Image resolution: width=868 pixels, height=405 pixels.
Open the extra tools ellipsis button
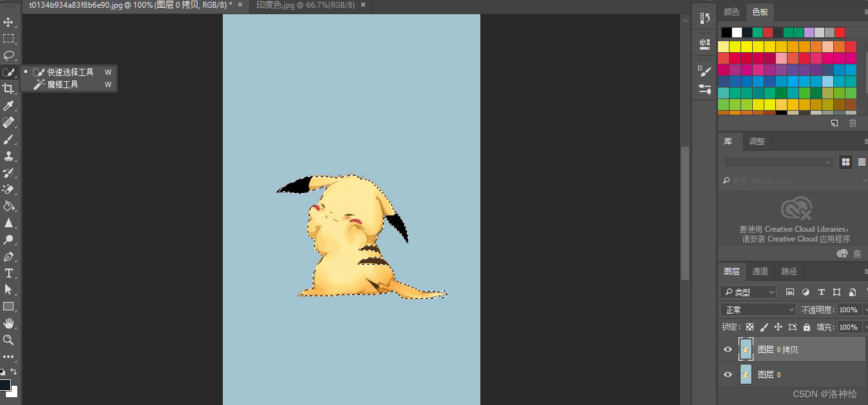click(8, 356)
